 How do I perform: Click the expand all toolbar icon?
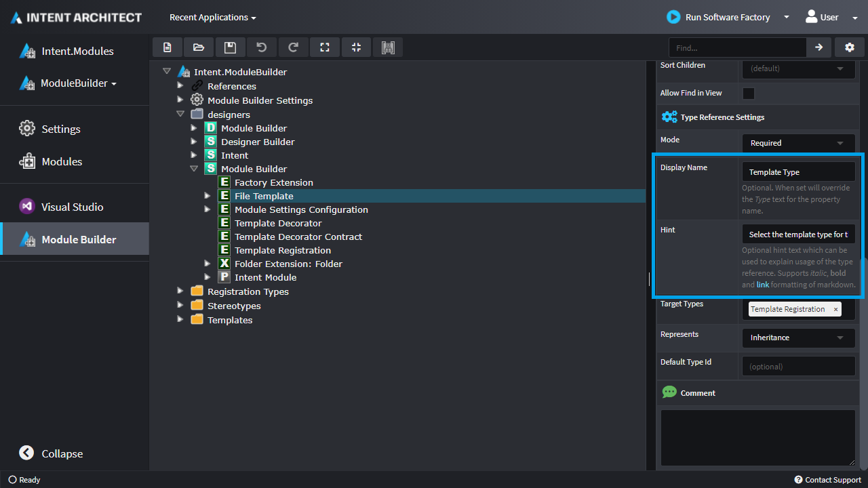click(325, 47)
